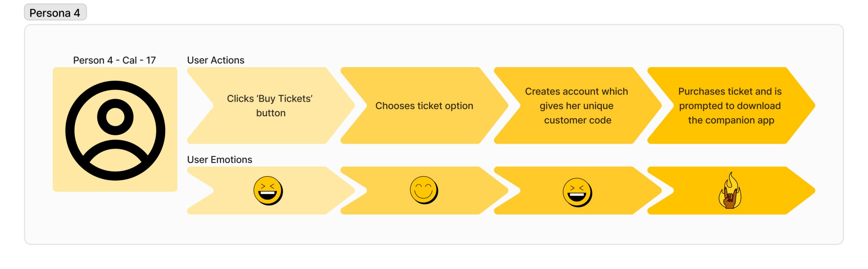Screen dimensions: 868x269
Task: Click 'Creates account which gives her unique customer code'
Action: pos(576,105)
